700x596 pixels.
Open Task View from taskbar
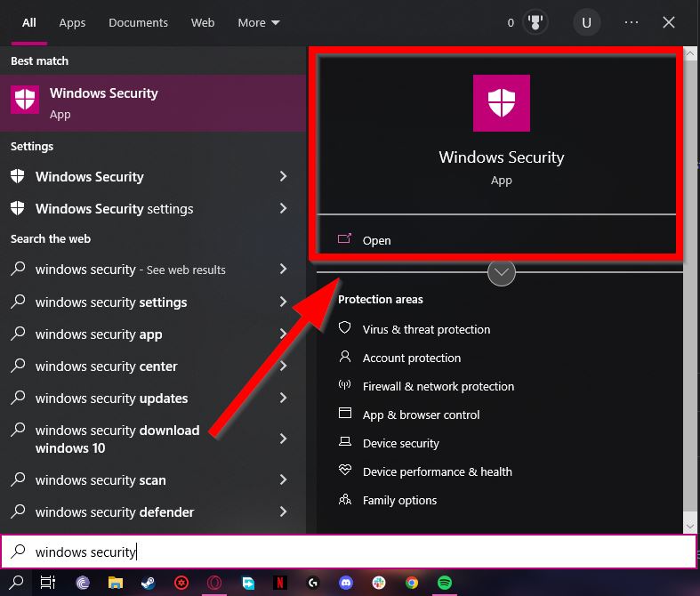[48, 583]
